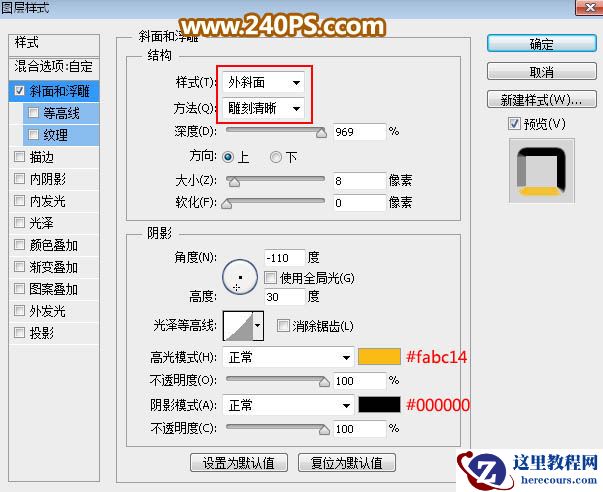
Task: Click the 角度 value field -110
Action: (285, 257)
